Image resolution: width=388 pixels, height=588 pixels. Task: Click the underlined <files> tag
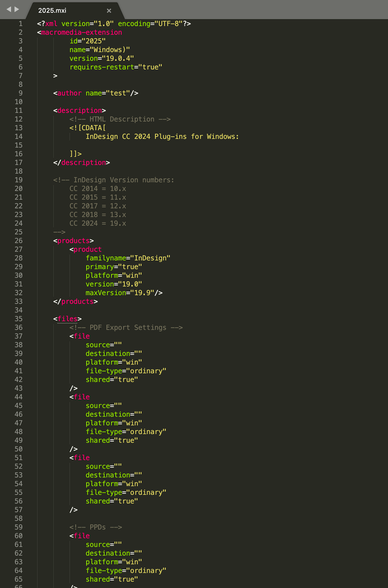coord(68,319)
